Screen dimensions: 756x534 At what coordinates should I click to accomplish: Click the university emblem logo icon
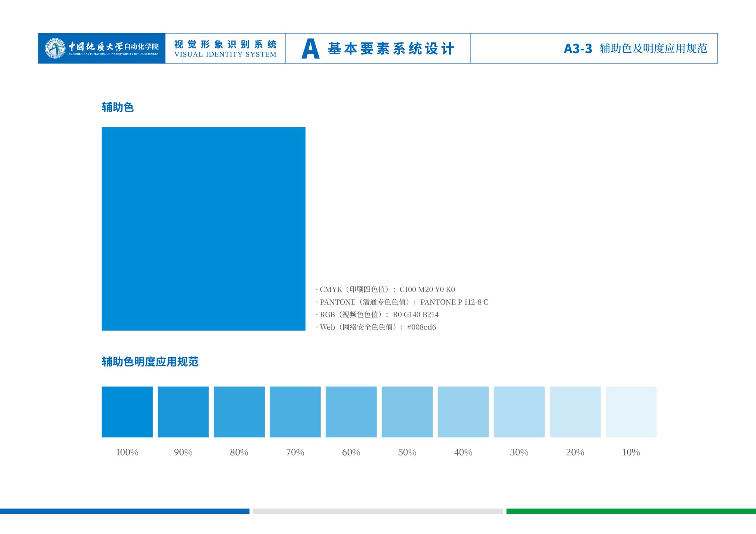55,48
